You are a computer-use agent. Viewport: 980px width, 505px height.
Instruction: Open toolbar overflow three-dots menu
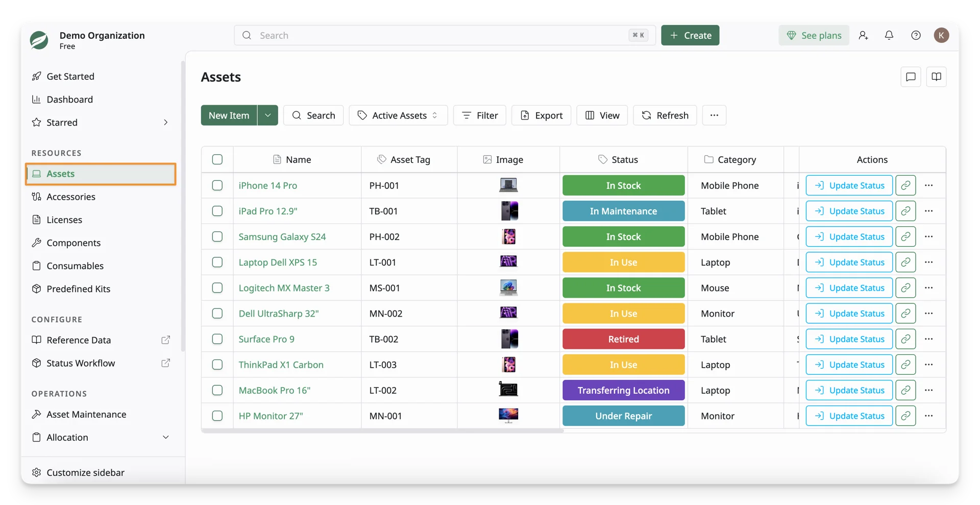tap(714, 115)
